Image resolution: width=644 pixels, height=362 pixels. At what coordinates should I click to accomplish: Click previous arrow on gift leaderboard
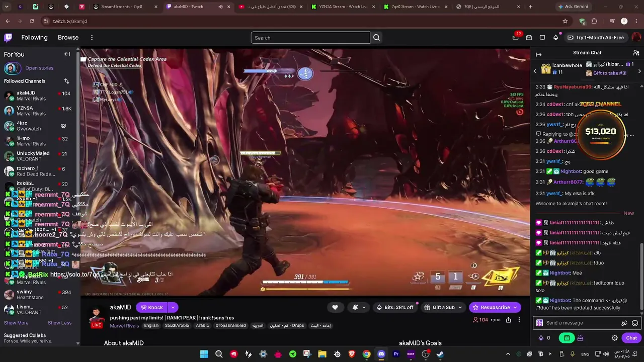(x=535, y=71)
